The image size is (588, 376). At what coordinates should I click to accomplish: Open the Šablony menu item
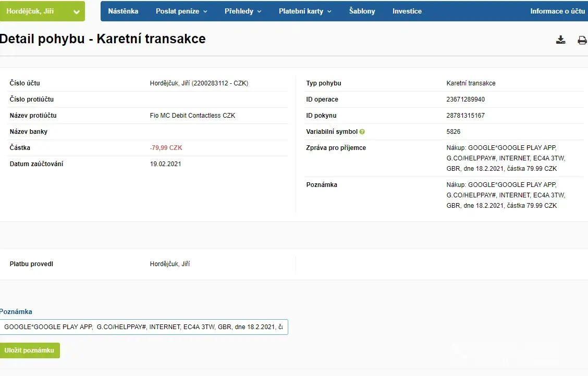pyautogui.click(x=362, y=11)
